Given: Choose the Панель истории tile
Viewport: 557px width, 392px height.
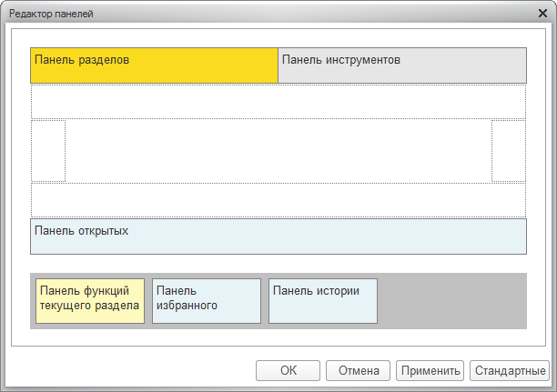Looking at the screenshot, I should click(322, 301).
